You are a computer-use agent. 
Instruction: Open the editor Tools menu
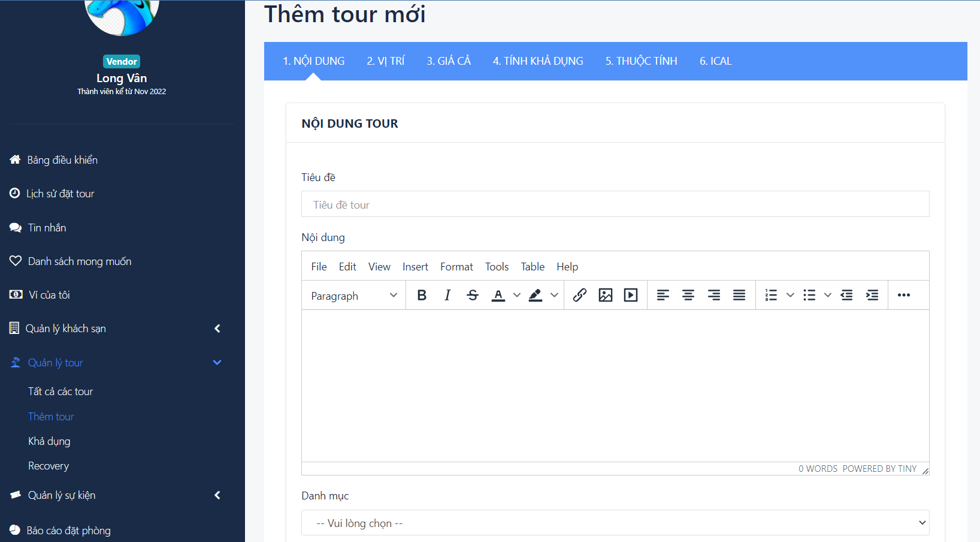497,267
